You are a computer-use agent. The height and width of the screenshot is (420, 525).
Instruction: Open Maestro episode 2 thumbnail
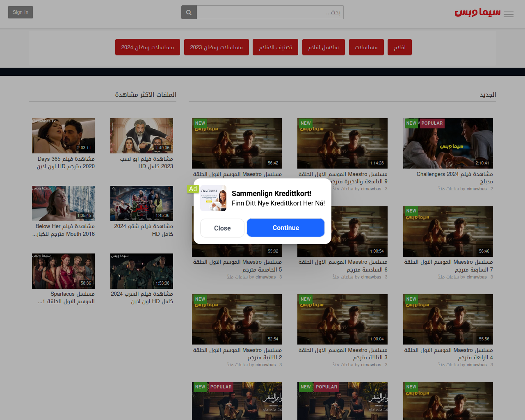[x=237, y=319]
